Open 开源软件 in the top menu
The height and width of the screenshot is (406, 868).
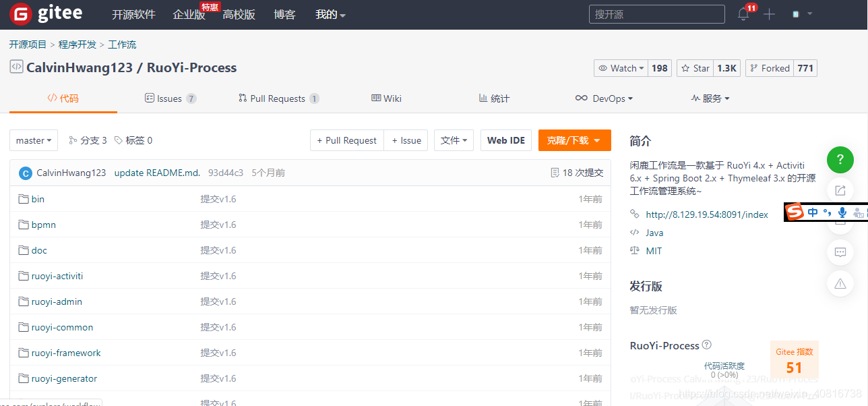pyautogui.click(x=133, y=15)
